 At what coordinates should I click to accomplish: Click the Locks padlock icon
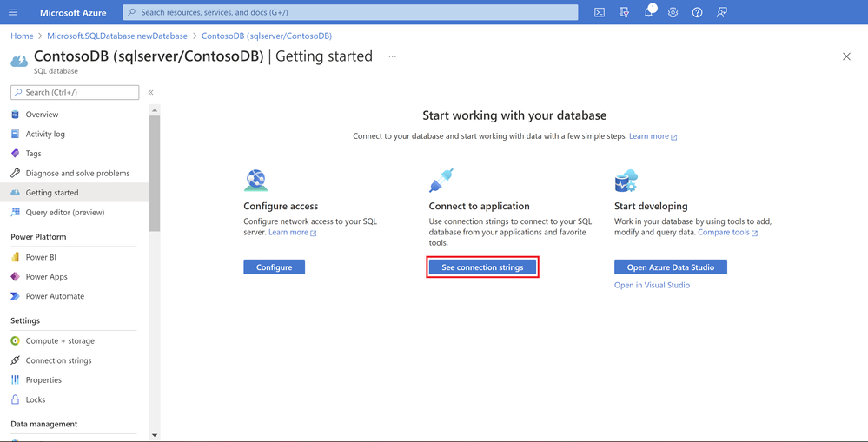point(16,399)
